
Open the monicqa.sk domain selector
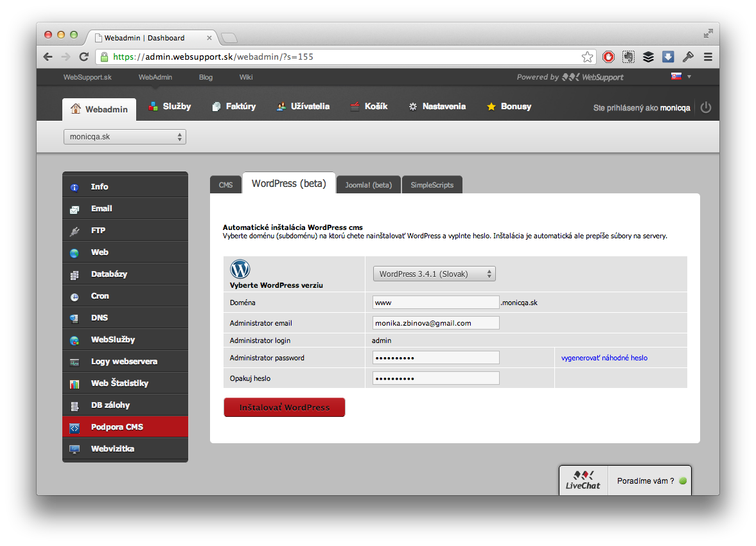point(124,137)
